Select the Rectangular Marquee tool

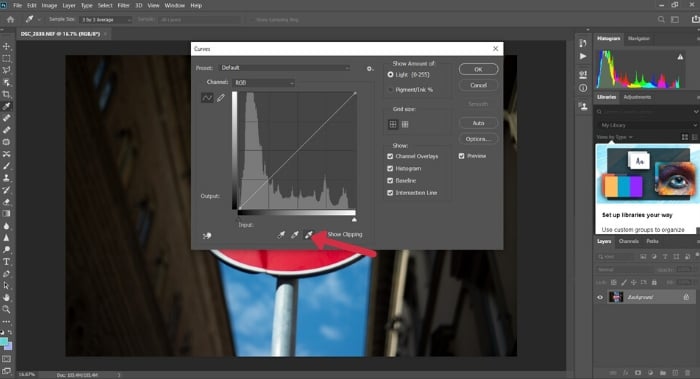tap(6, 58)
